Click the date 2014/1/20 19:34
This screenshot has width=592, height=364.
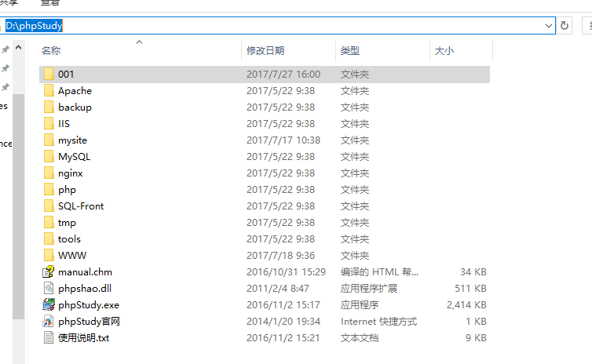(x=283, y=322)
